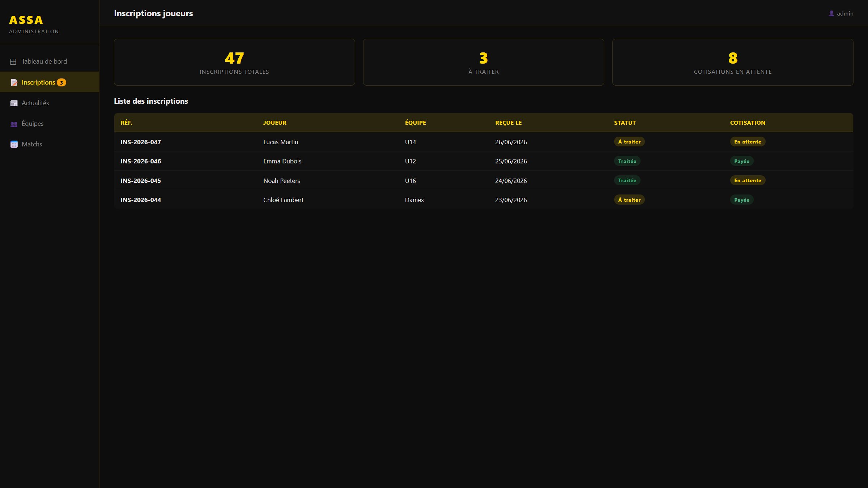The width and height of the screenshot is (868, 488).
Task: Open the Équipes section
Action: pyautogui.click(x=50, y=124)
